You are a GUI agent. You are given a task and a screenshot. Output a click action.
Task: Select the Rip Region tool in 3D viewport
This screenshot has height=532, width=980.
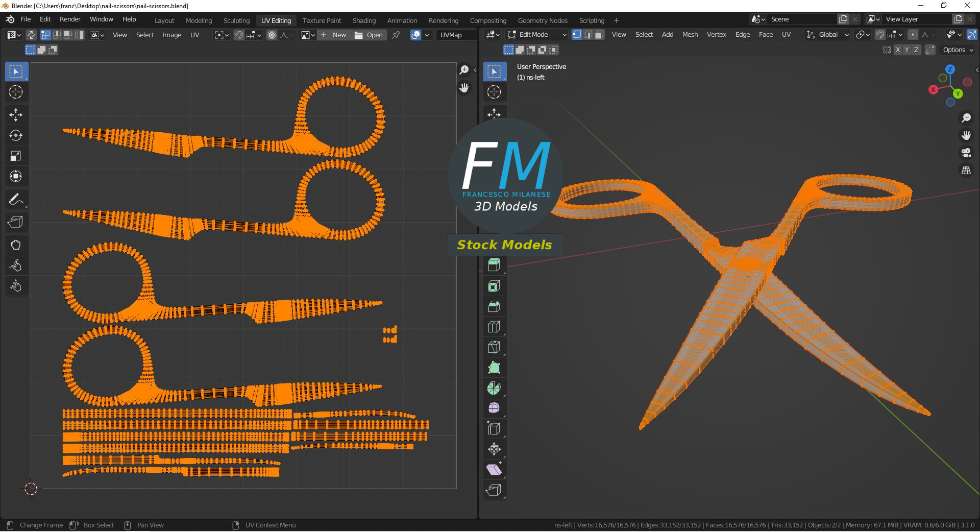[x=494, y=490]
